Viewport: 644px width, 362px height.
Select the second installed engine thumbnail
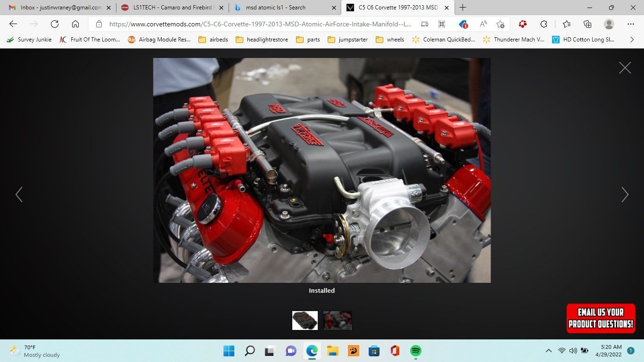(x=338, y=321)
